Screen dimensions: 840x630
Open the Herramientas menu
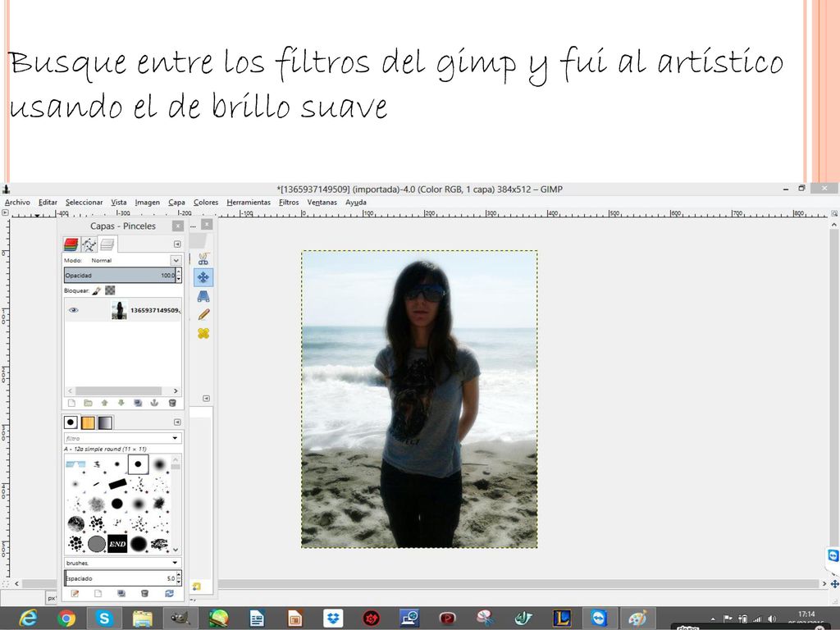click(x=249, y=203)
